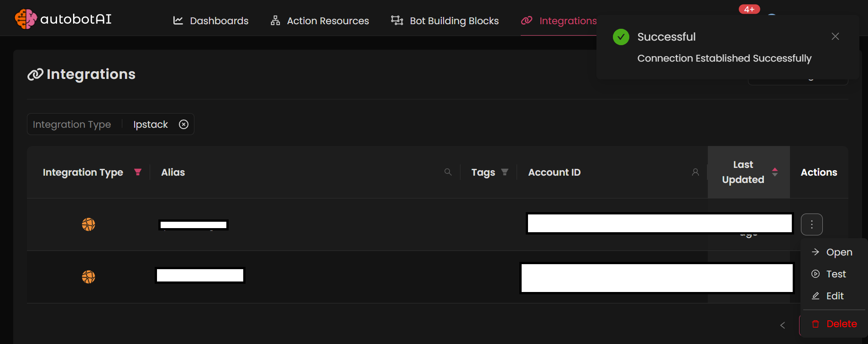
Task: Click "Connection Established Successfully" message
Action: pos(724,58)
